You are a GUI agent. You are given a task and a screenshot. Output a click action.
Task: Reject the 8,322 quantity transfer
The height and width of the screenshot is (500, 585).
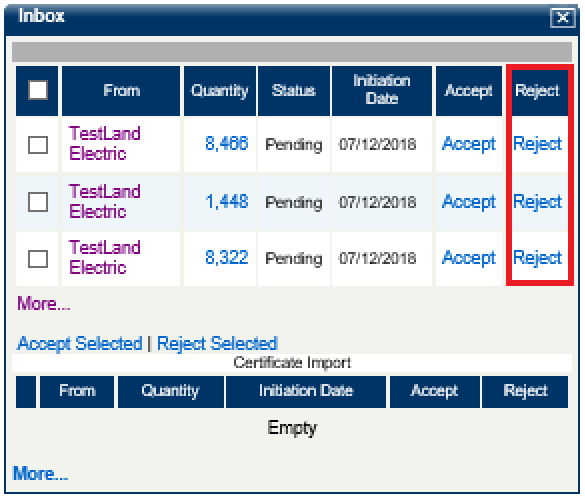click(537, 258)
